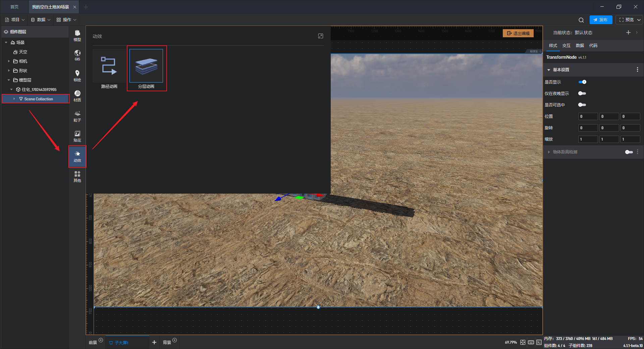Collapse the 模型层 folder
Viewport: 644px width, 349px height.
[9, 80]
